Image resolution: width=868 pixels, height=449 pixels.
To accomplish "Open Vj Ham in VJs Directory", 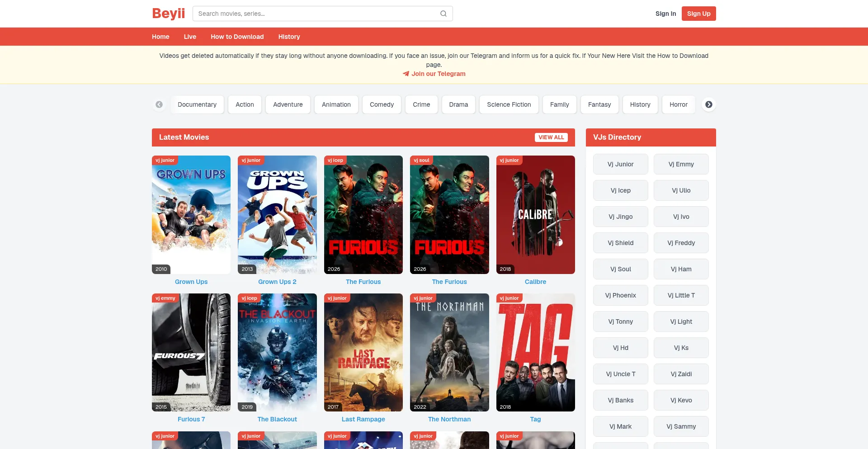I will (x=681, y=269).
